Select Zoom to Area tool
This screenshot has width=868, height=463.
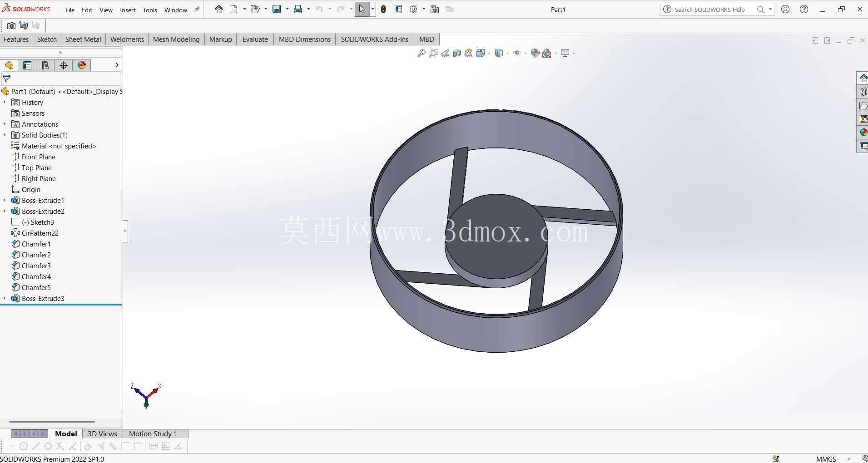click(x=433, y=53)
